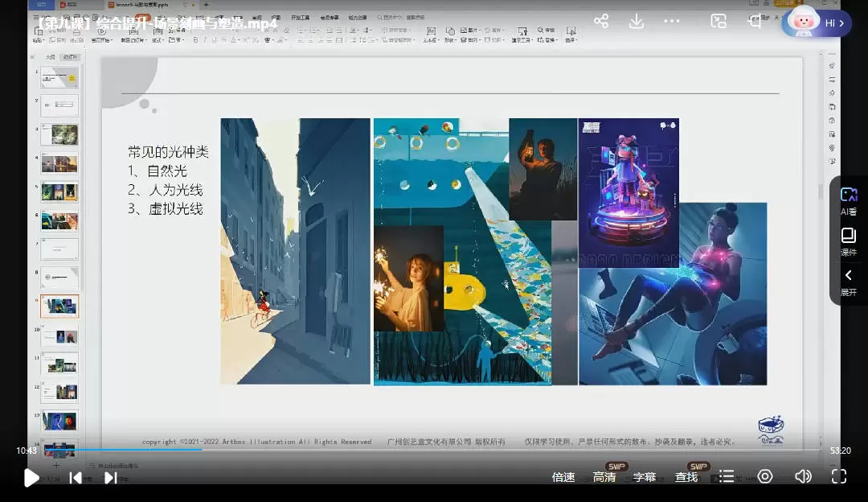Viewport: 868px width, 502px height.
Task: Click the ribbon command search field
Action: click(x=401, y=18)
